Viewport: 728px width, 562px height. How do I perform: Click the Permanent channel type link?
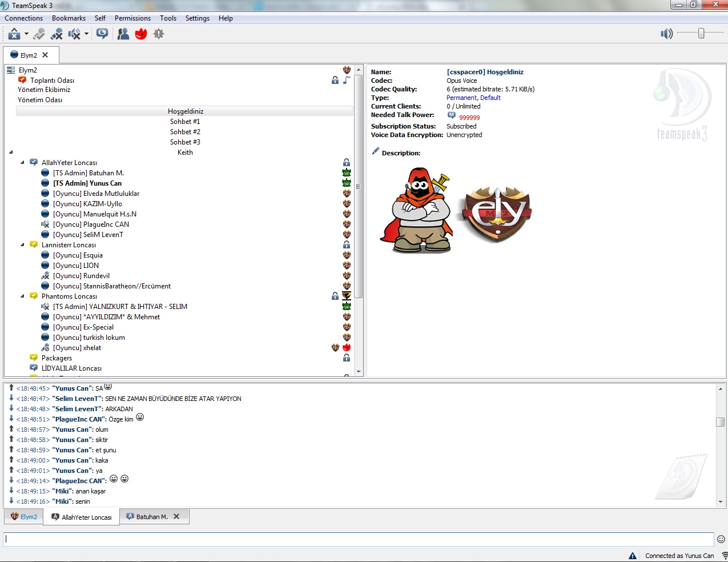tap(461, 98)
